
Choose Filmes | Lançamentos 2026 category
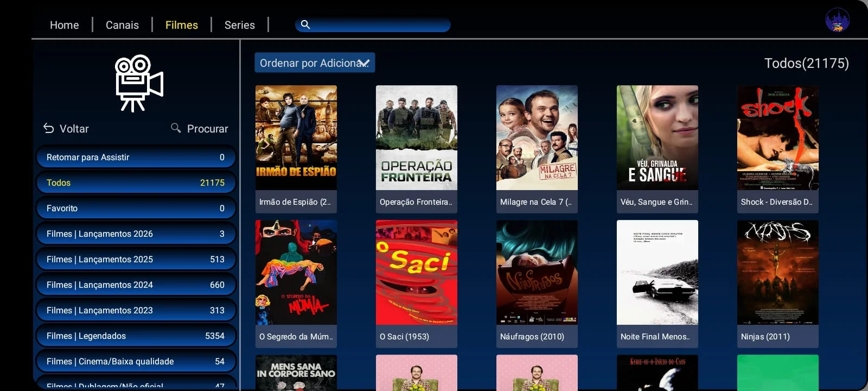(x=136, y=234)
